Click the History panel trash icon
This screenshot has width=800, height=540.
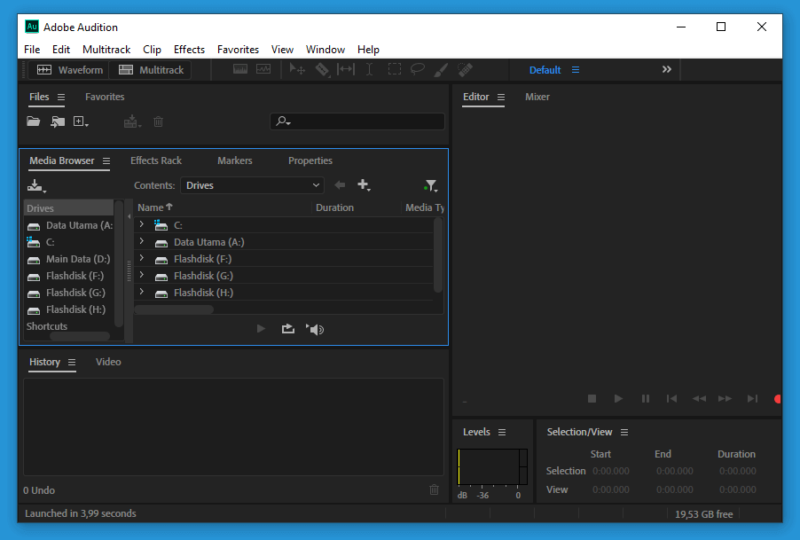pos(434,490)
